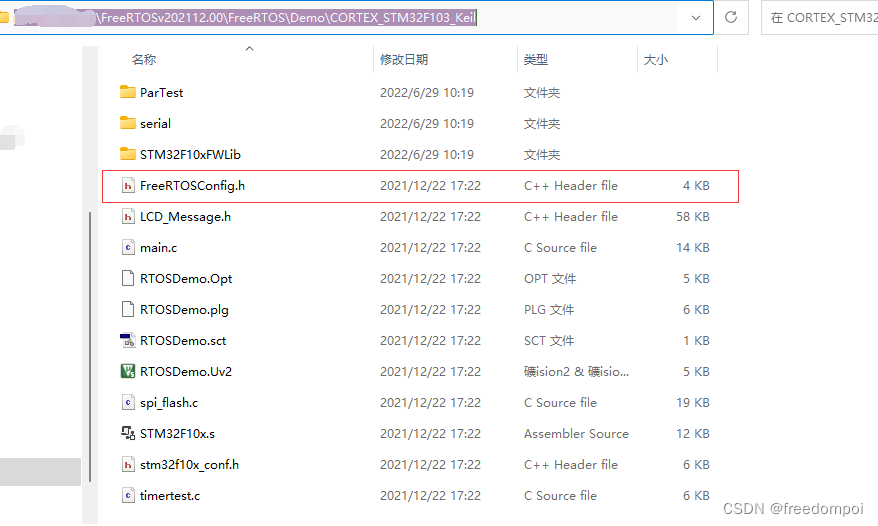Click the STM32F10xFWLib folder icon
Image resolution: width=878 pixels, height=526 pixels.
(128, 154)
